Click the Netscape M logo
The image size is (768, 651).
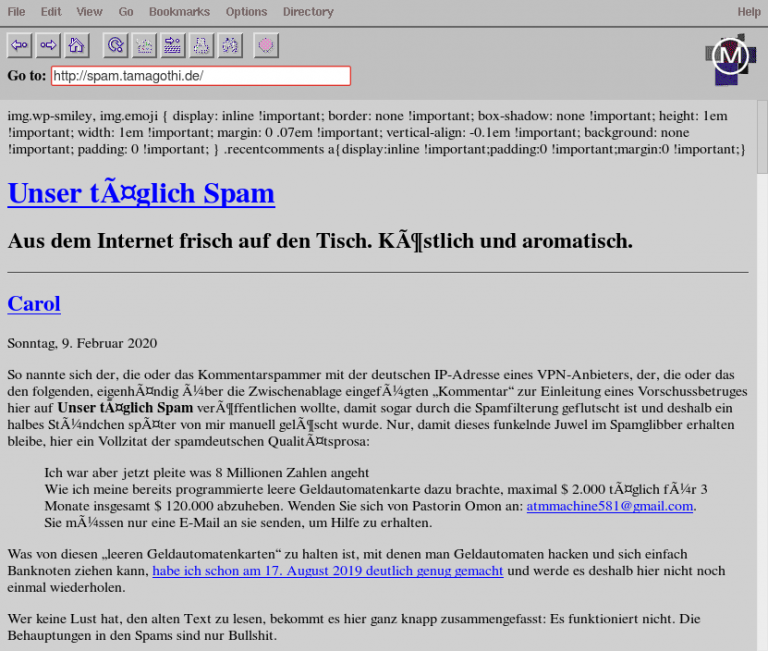point(729,58)
